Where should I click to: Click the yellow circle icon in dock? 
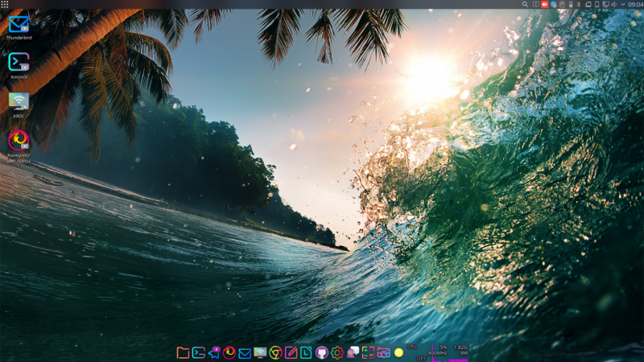[x=398, y=352]
